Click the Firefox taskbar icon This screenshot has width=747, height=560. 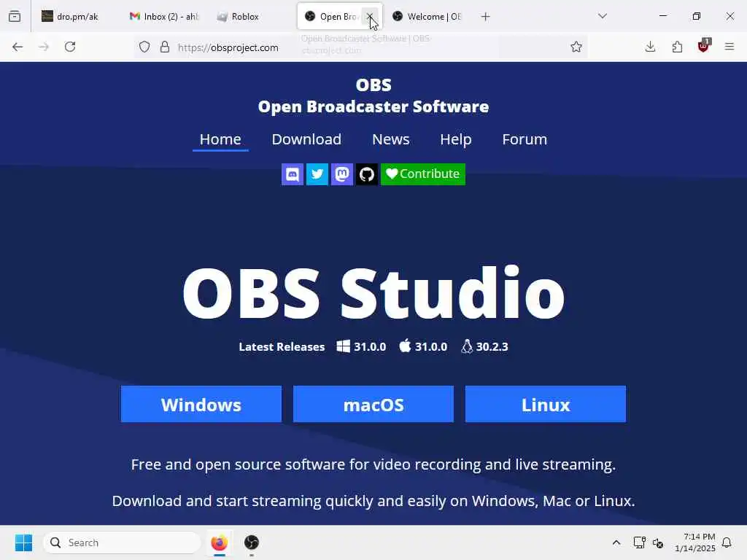pos(219,542)
